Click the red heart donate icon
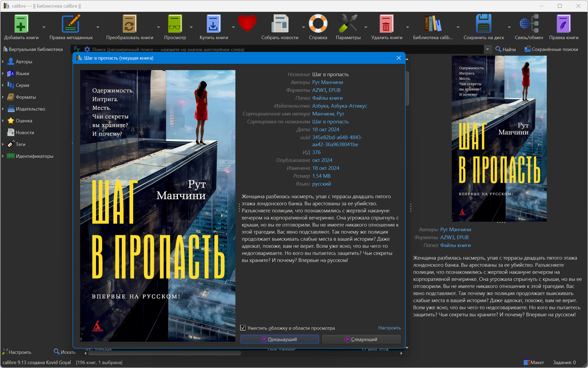This screenshot has height=368, width=588. (247, 23)
